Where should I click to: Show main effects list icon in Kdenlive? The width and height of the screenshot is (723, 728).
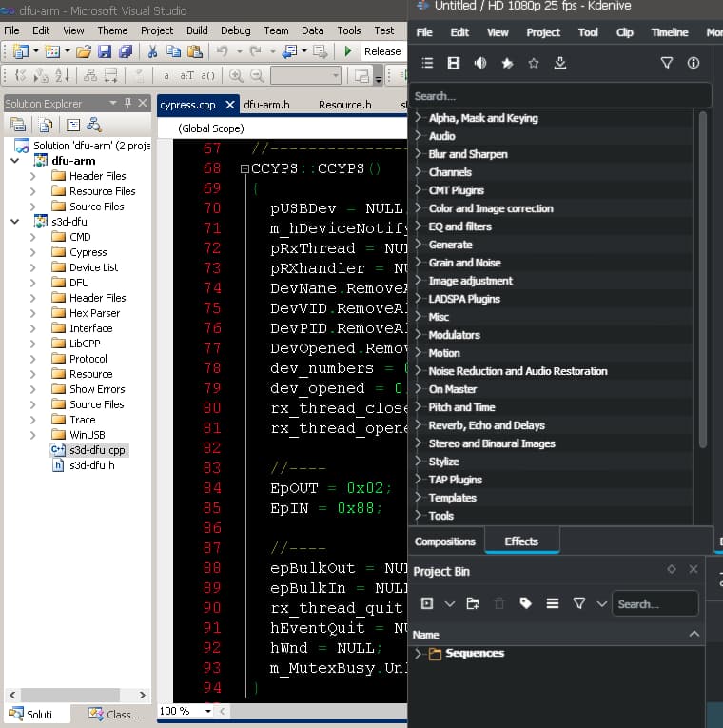coord(427,63)
